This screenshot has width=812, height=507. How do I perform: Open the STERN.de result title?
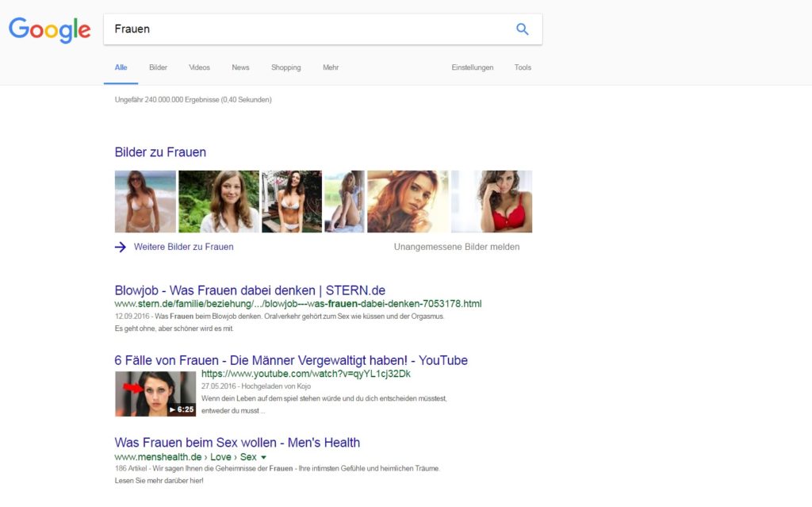pos(250,290)
